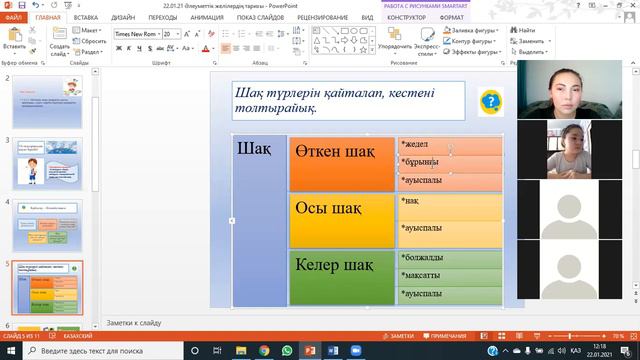Expand the shapes gallery more button
The image size is (640, 360).
click(x=372, y=50)
